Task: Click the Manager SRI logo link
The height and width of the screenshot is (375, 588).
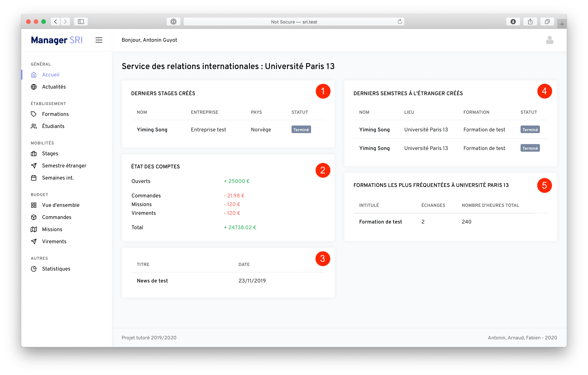Action: point(57,40)
